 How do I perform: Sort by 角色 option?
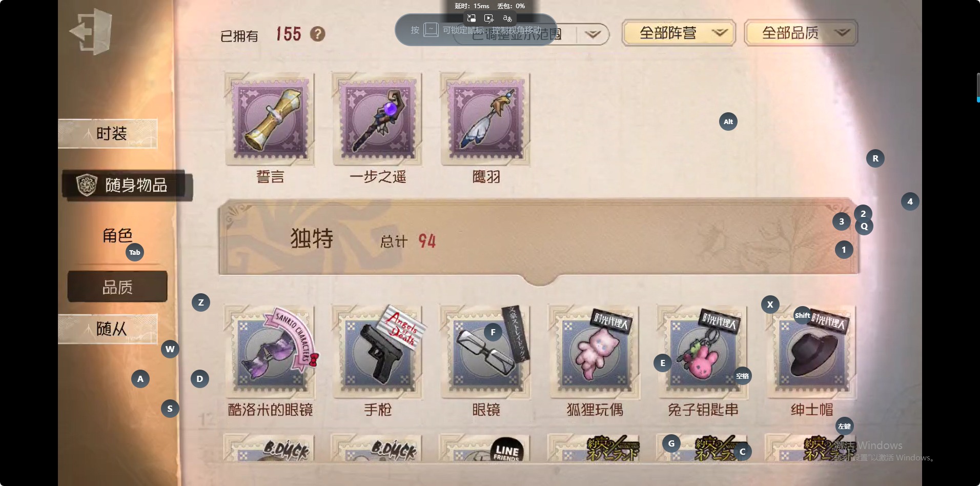click(x=117, y=235)
